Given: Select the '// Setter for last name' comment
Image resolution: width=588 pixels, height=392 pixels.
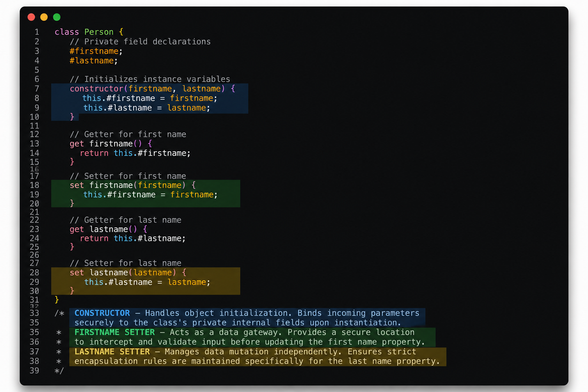Looking at the screenshot, I should 125,263.
